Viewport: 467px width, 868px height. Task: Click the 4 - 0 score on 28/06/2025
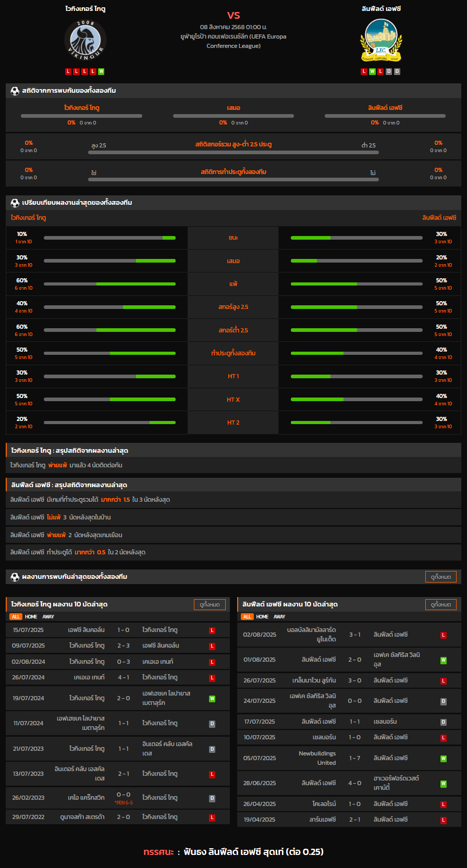point(355,783)
